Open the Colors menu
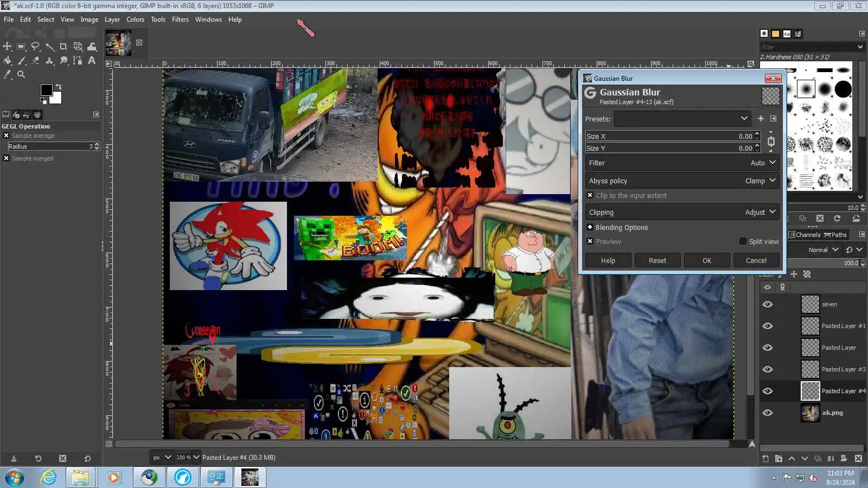Image resolution: width=868 pixels, height=488 pixels. 135,20
